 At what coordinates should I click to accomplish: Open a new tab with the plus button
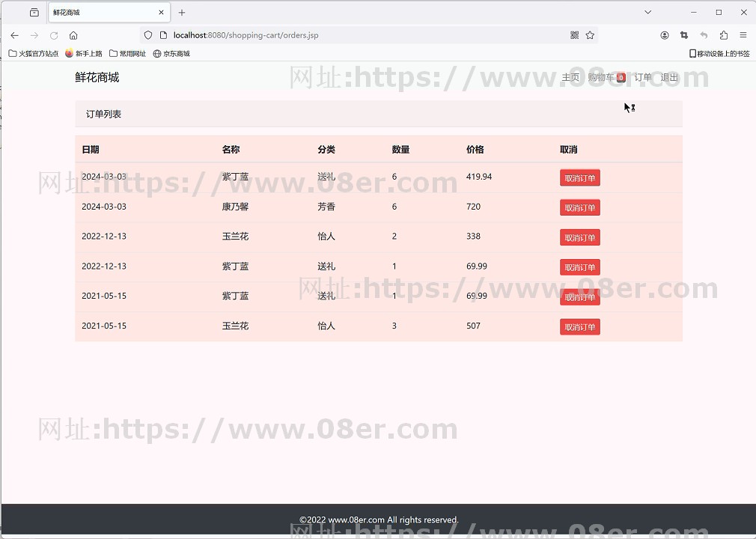pos(182,13)
